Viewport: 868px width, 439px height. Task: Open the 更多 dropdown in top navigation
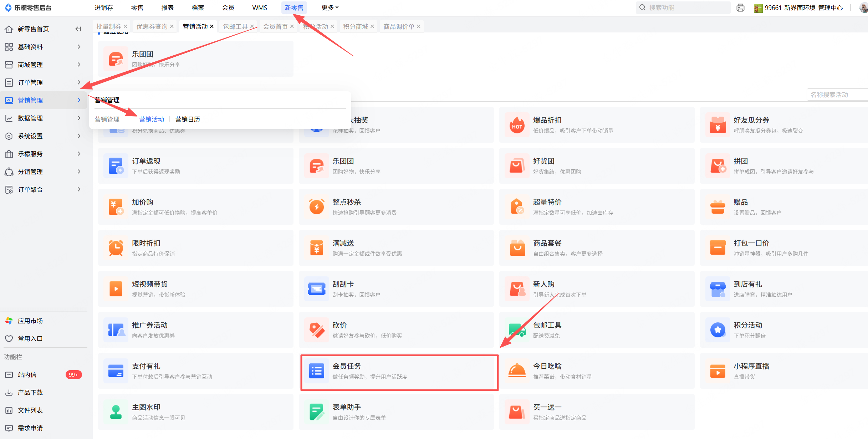330,7
